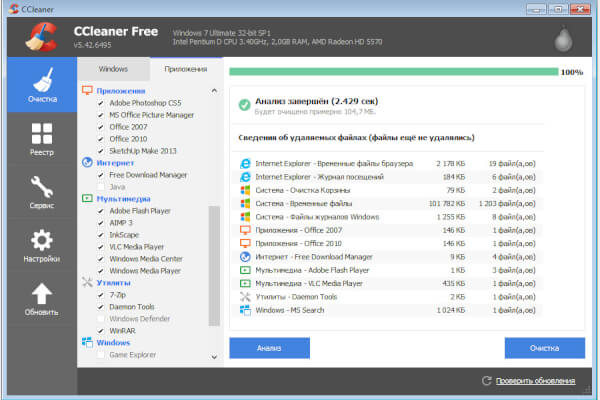Click the green analysis complete checkmark icon

pos(245,104)
